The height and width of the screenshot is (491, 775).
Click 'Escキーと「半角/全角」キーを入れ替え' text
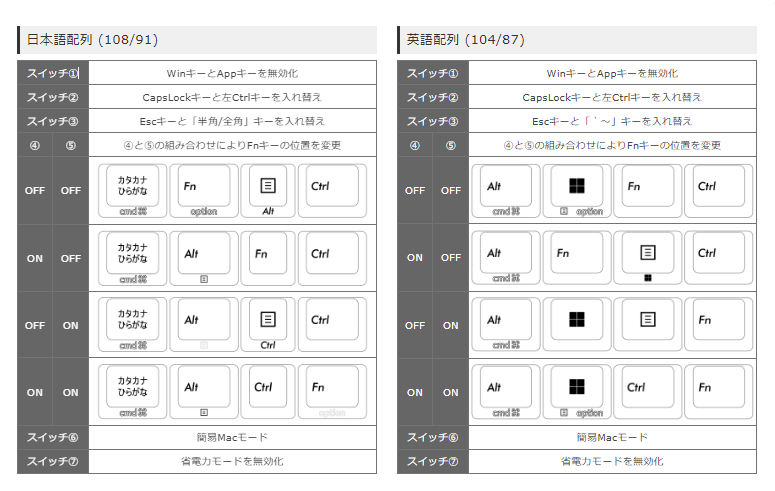(232, 121)
